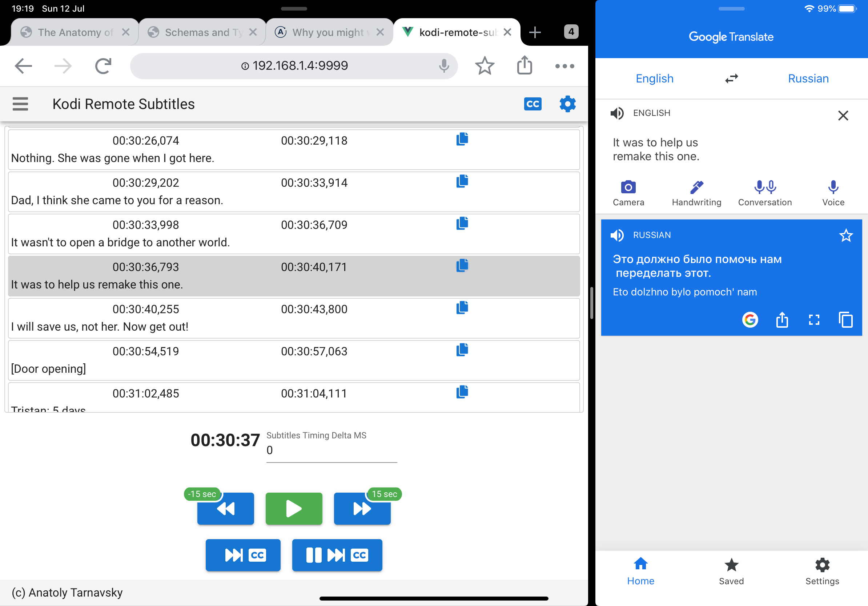868x606 pixels.
Task: Open Handwriting input
Action: (x=696, y=193)
